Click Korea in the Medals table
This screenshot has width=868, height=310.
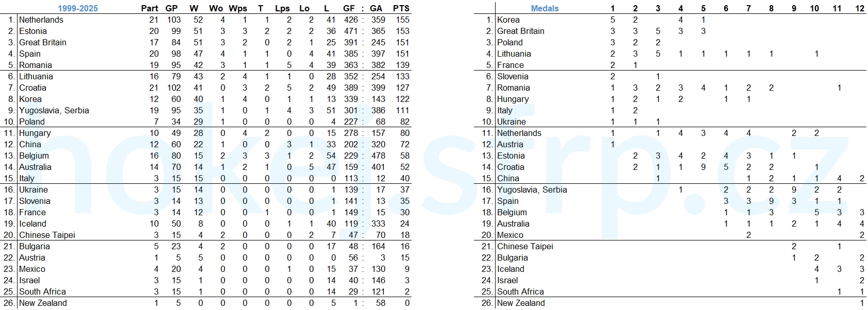click(508, 20)
